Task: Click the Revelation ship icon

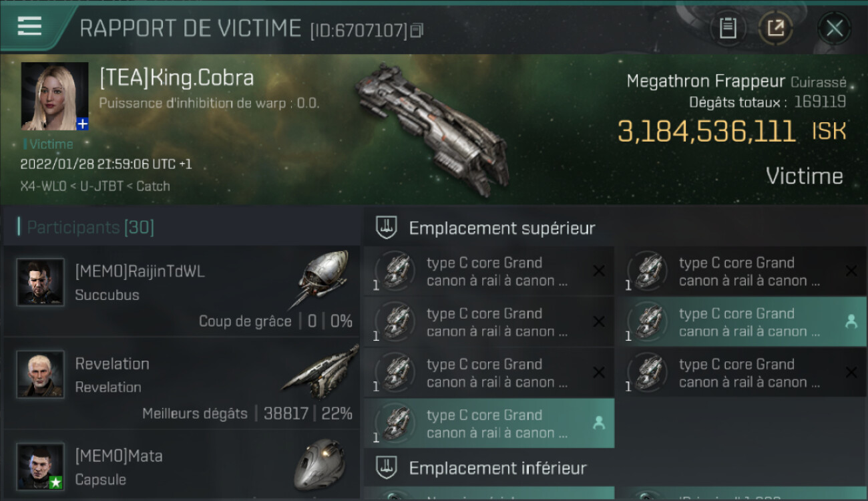Action: [x=320, y=373]
